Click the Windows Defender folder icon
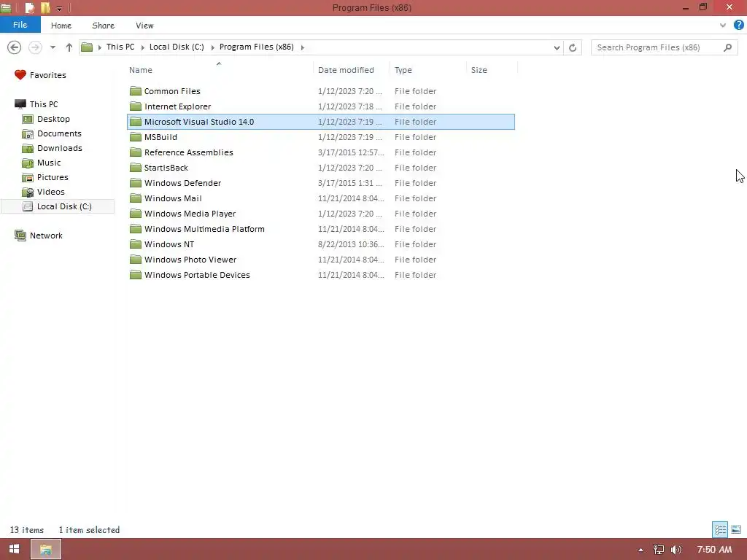This screenshot has width=747, height=560. coord(136,183)
